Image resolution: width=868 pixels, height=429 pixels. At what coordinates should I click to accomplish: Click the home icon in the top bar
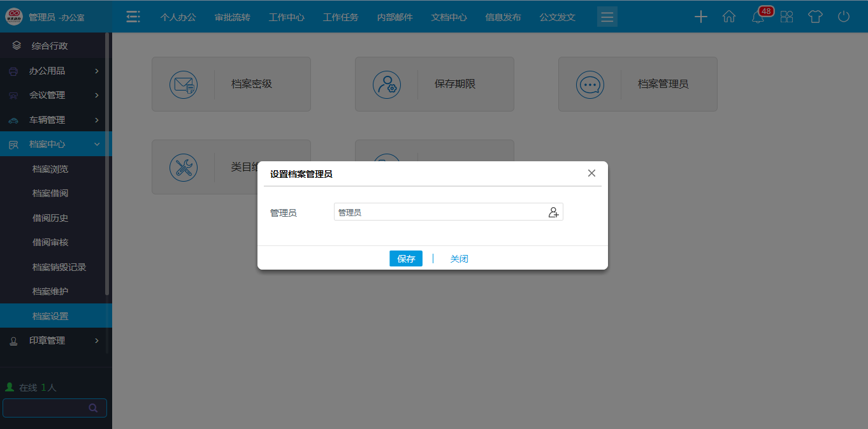click(729, 17)
